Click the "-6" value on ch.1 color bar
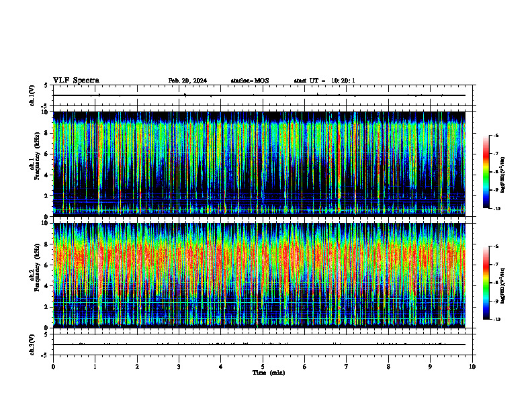The image size is (532, 411). (496, 135)
